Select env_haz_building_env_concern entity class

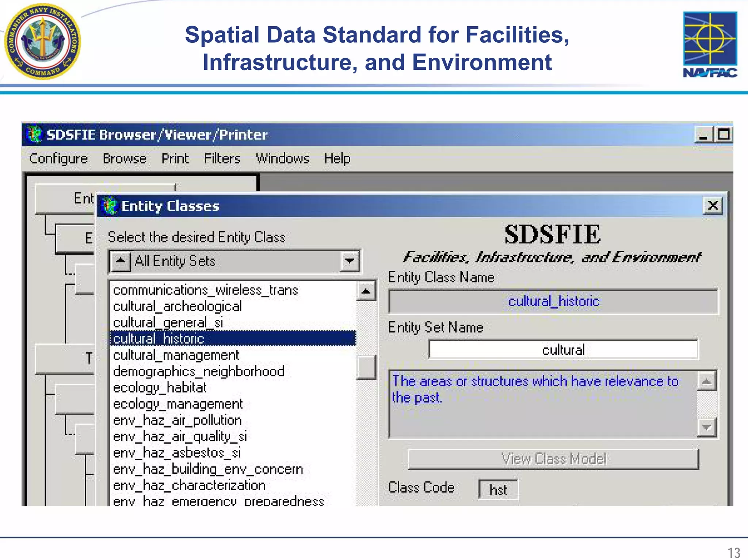tap(233, 469)
